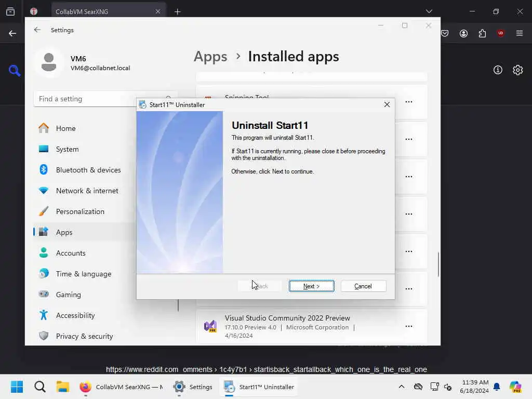Open Accounts settings
This screenshot has height=399, width=532.
coord(85,253)
